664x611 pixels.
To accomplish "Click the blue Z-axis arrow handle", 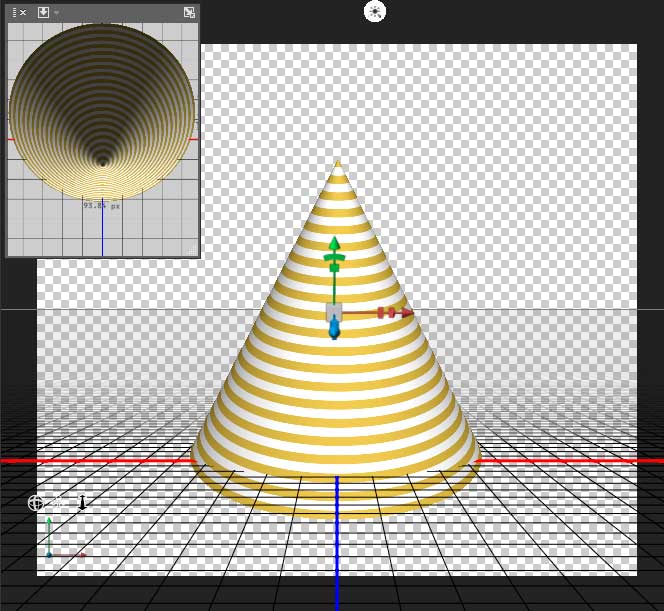I will [334, 329].
